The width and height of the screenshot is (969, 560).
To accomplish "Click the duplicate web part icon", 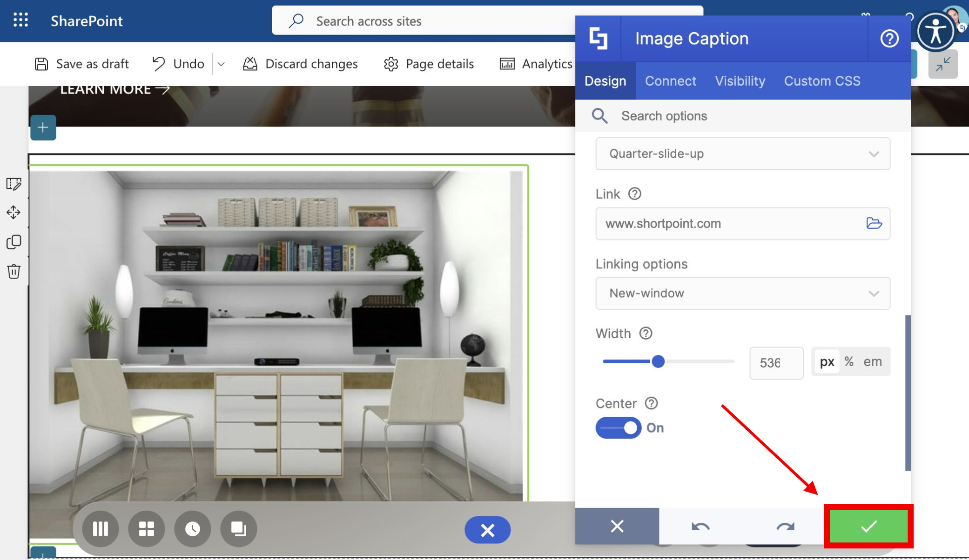I will 14,242.
